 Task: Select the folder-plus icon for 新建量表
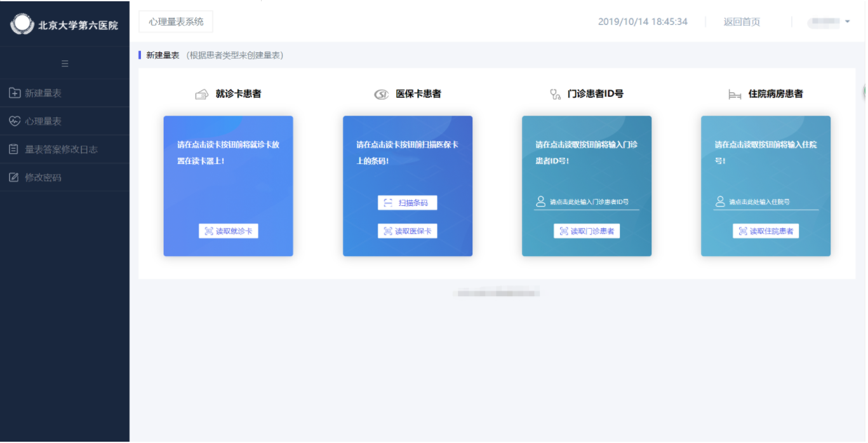(x=14, y=92)
